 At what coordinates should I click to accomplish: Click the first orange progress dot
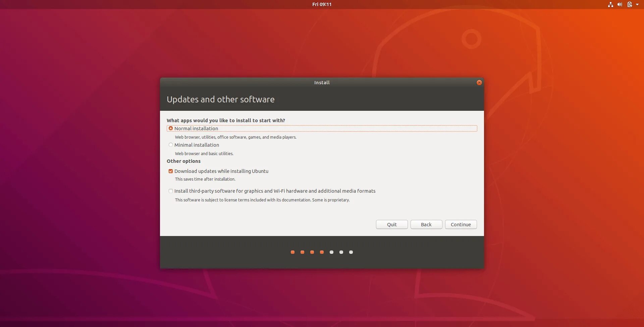coord(292,252)
